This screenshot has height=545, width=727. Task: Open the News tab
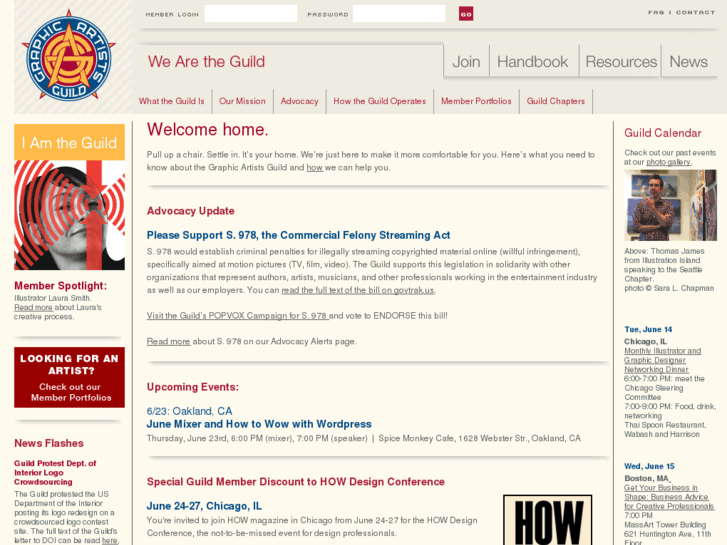click(x=689, y=62)
